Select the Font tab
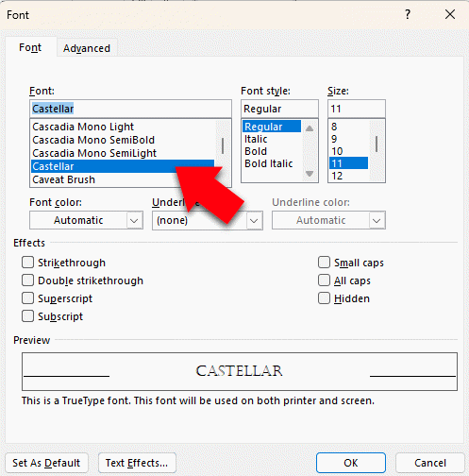Image resolution: width=469 pixels, height=476 pixels. 30,47
